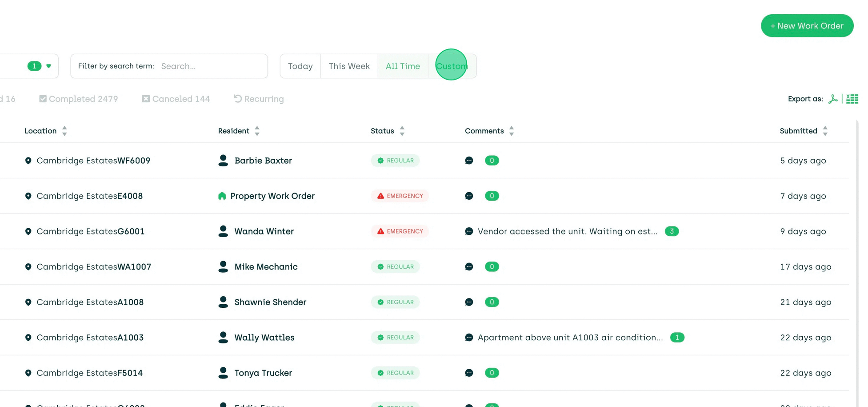The image size is (868, 407).
Task: Switch to the This Week tab
Action: tap(349, 66)
